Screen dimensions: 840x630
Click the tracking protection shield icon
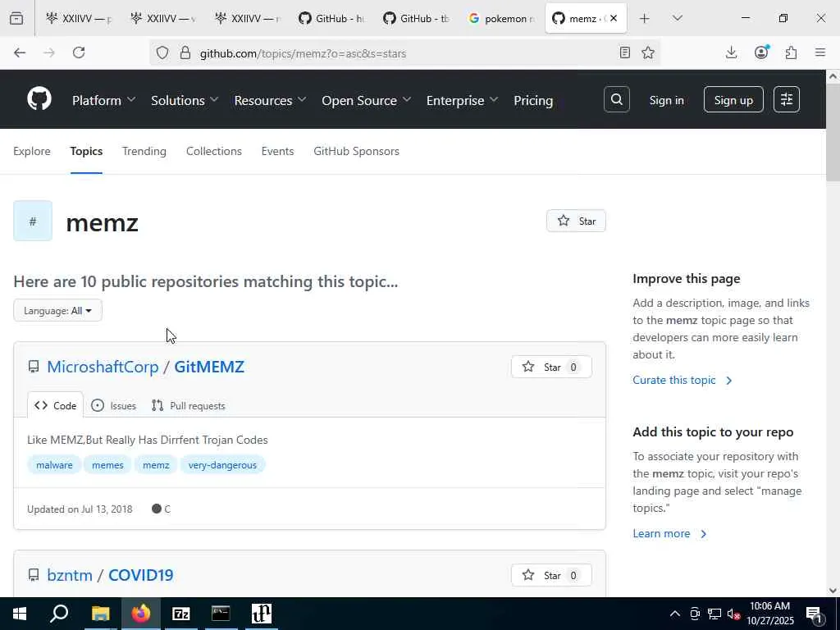tap(162, 53)
